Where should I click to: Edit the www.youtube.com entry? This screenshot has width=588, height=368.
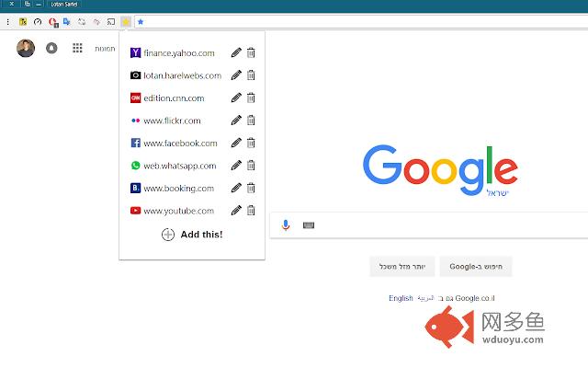pos(236,211)
